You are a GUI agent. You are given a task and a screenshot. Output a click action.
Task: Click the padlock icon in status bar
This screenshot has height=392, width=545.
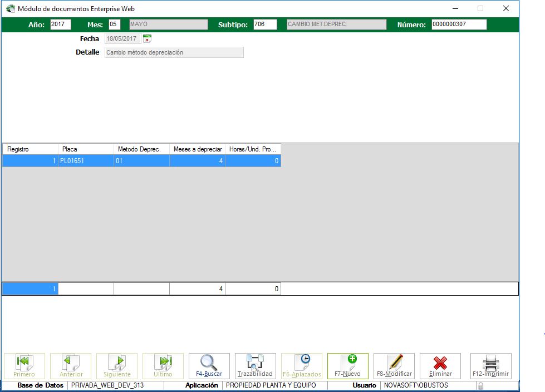click(x=480, y=385)
